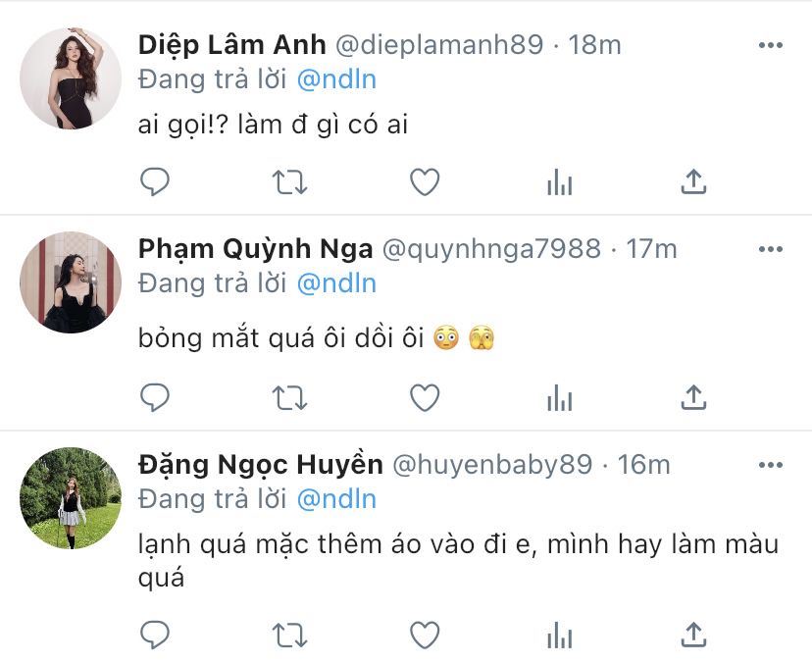The width and height of the screenshot is (812, 663).
Task: Retweet Diệp Lâm Anh's reply
Action: click(289, 182)
